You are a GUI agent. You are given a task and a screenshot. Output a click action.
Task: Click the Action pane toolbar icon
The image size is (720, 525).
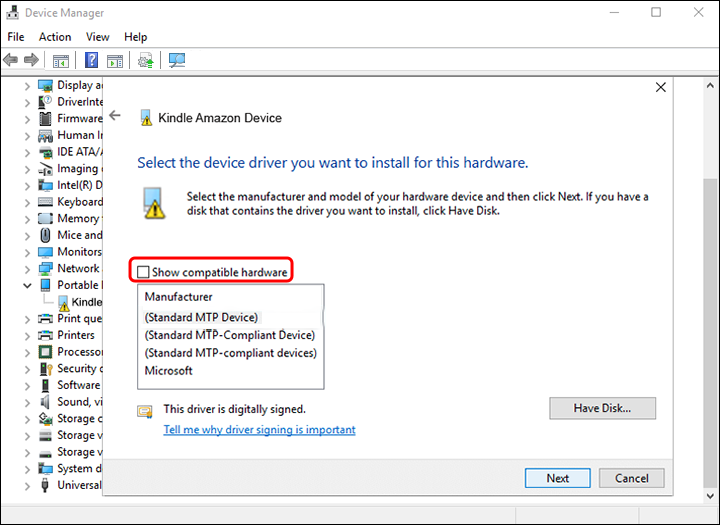point(115,61)
